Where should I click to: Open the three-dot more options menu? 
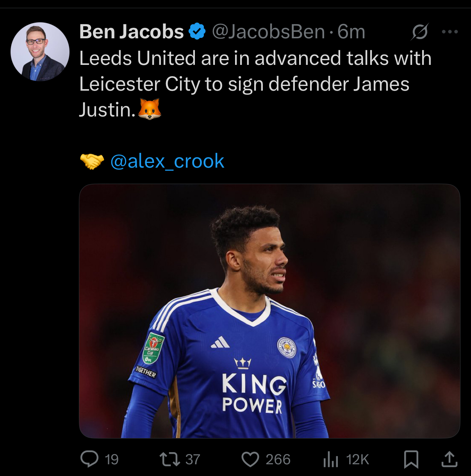[450, 32]
